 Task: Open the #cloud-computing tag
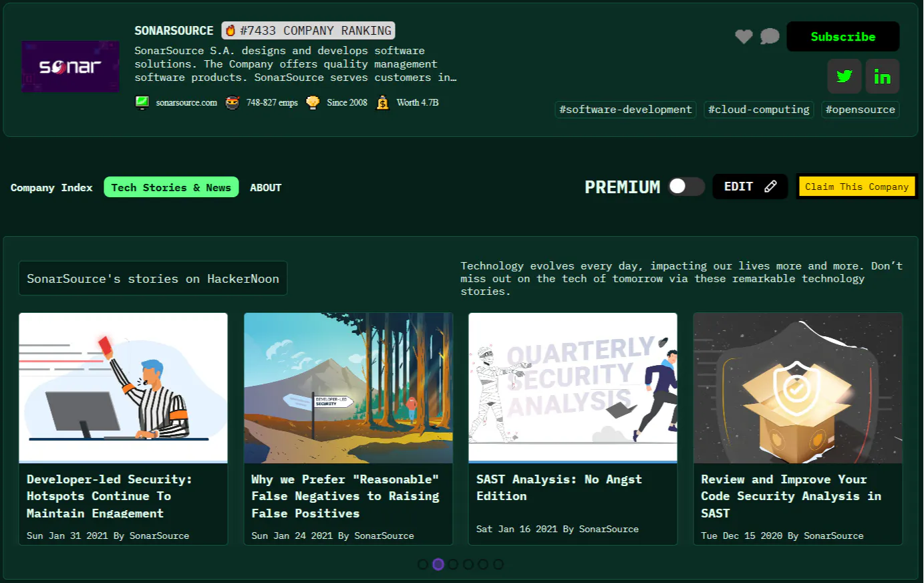759,110
